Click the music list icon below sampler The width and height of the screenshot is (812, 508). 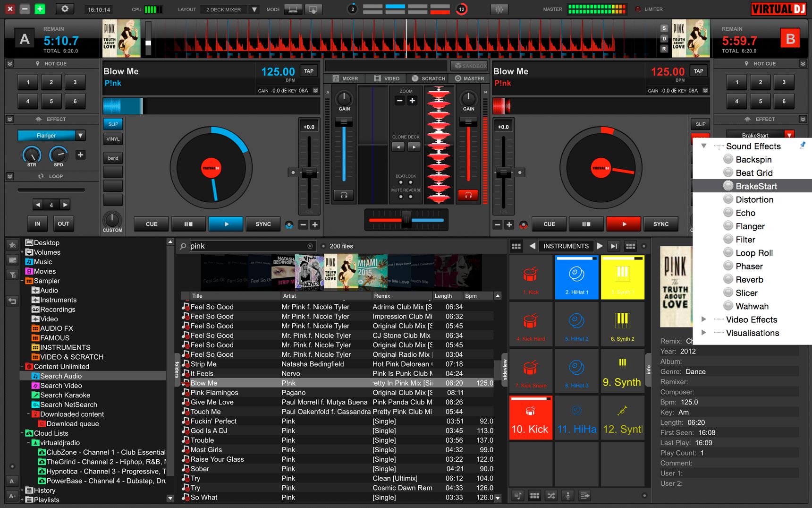pos(518,495)
